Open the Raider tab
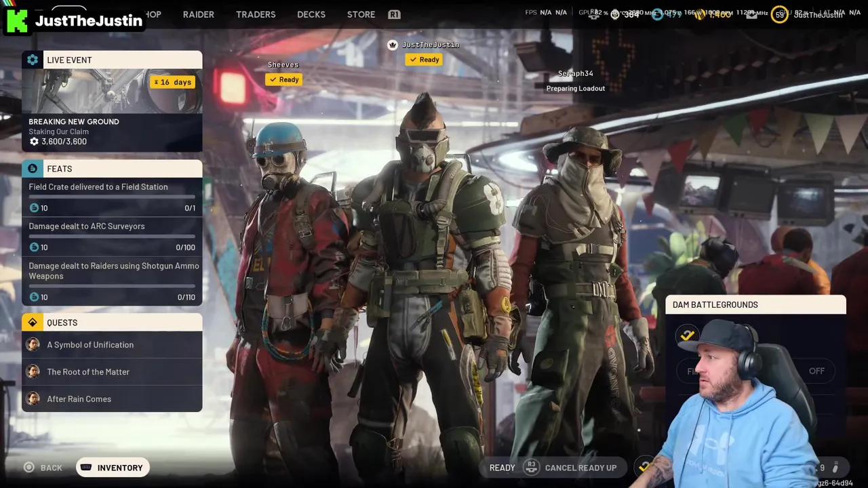The height and width of the screenshot is (488, 868). 198,14
